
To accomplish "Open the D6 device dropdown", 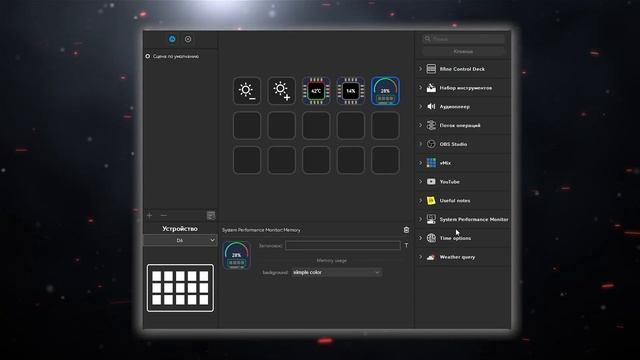I will click(180, 240).
